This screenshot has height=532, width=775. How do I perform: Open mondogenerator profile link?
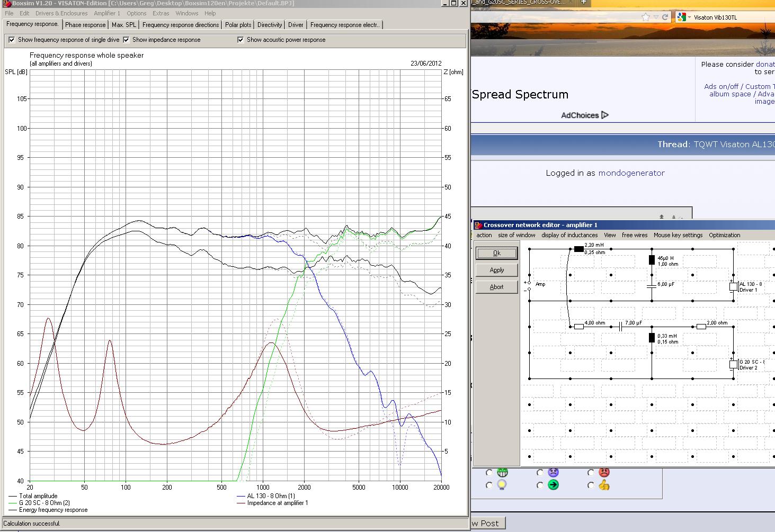click(x=631, y=173)
